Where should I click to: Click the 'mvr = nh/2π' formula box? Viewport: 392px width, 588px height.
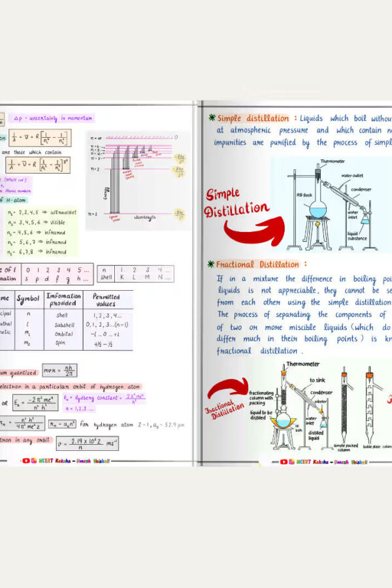click(x=59, y=370)
